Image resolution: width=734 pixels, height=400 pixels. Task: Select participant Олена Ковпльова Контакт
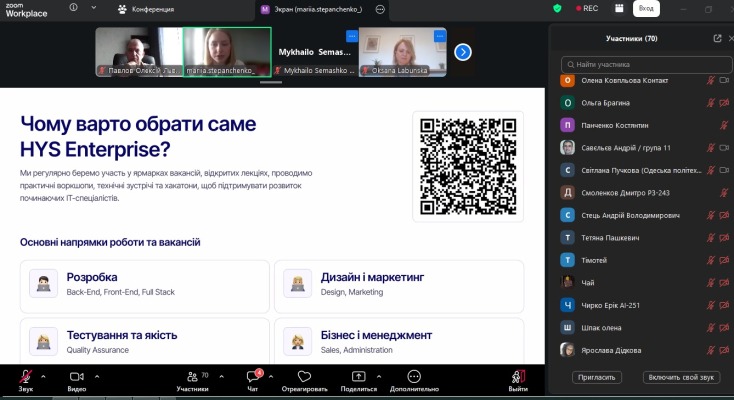(x=645, y=80)
